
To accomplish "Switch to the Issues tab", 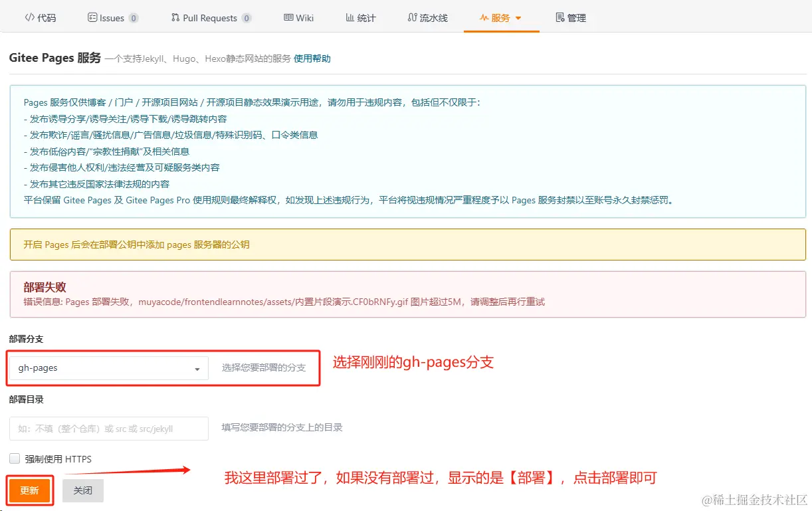I will point(112,18).
